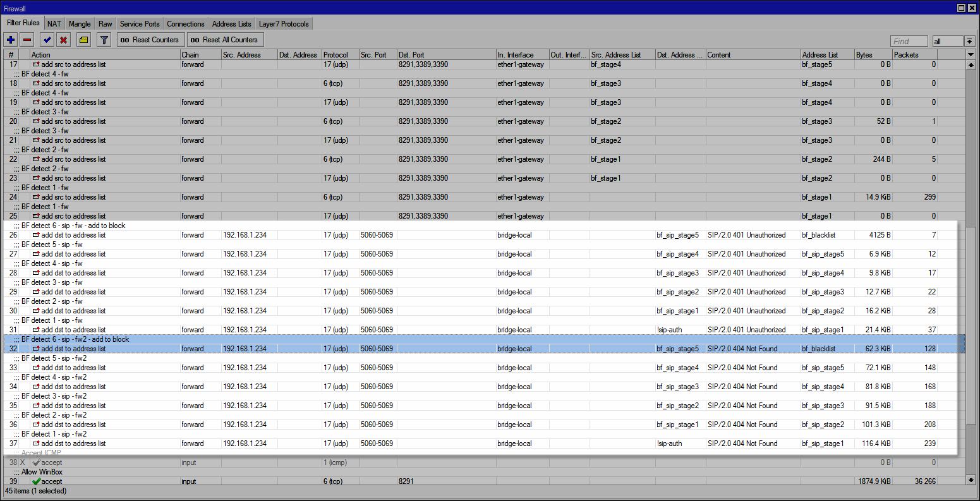Screen dimensions: 980x501
Task: Click the Content column header
Action: pos(753,55)
